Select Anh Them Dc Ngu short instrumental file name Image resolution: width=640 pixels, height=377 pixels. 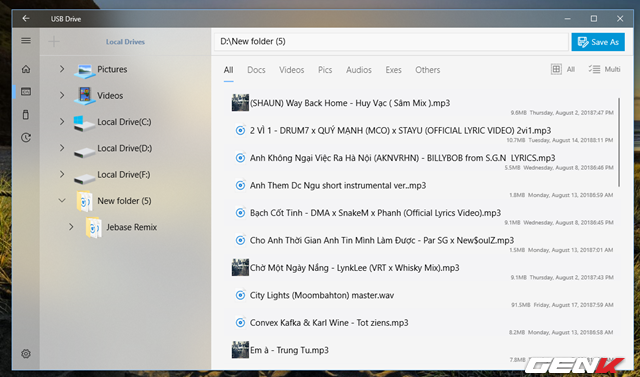(338, 186)
